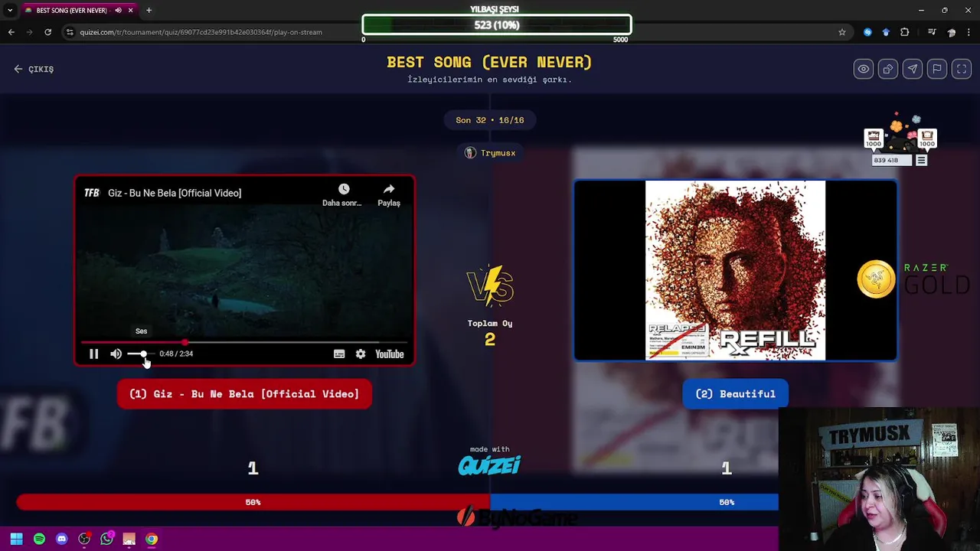This screenshot has height=551, width=980.
Task: Open the video on YouTube logo
Action: pos(389,354)
